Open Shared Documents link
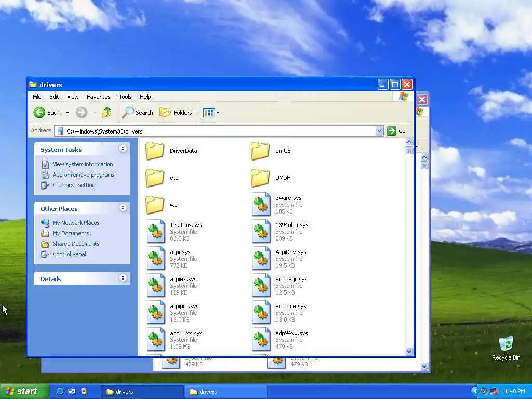This screenshot has height=399, width=532. pyautogui.click(x=76, y=244)
